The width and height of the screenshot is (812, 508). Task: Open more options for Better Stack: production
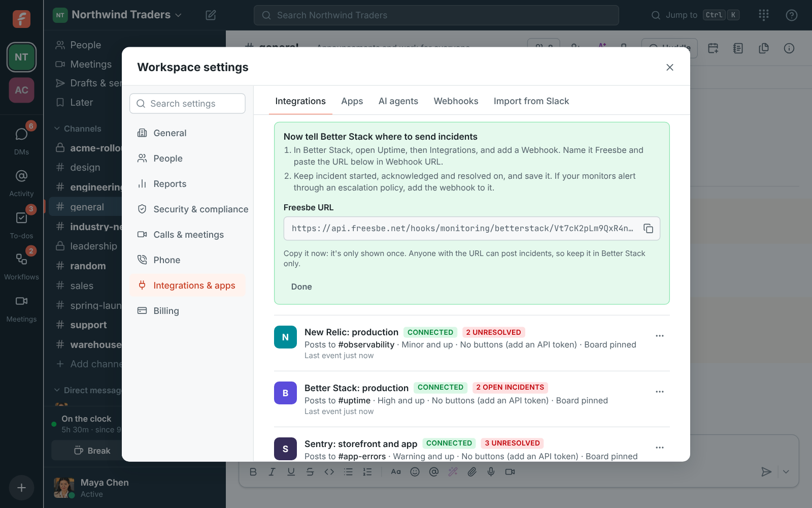[x=660, y=392]
